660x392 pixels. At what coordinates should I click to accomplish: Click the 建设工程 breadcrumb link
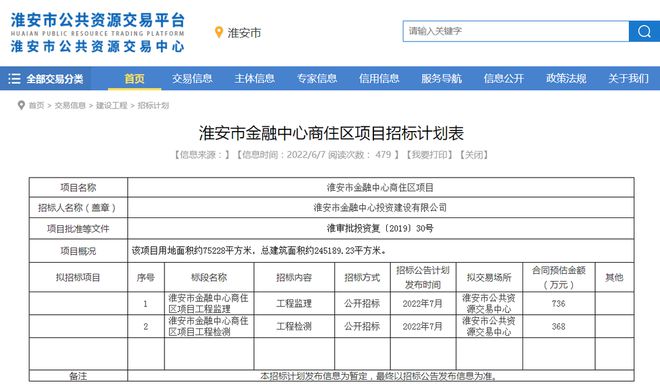pos(112,105)
